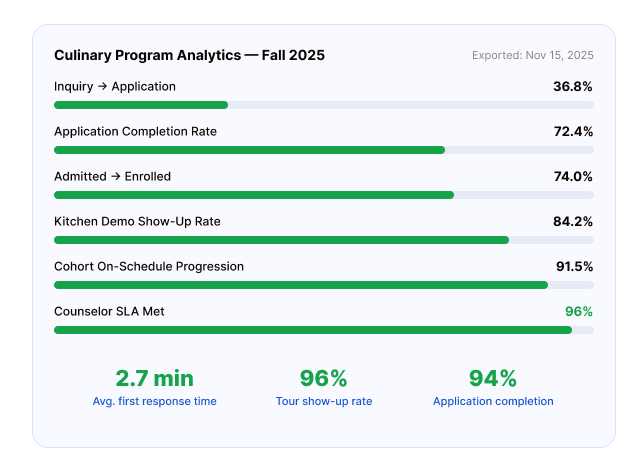This screenshot has width=640, height=472.
Task: Select the Counselor SLA Met label
Action: [x=109, y=312]
